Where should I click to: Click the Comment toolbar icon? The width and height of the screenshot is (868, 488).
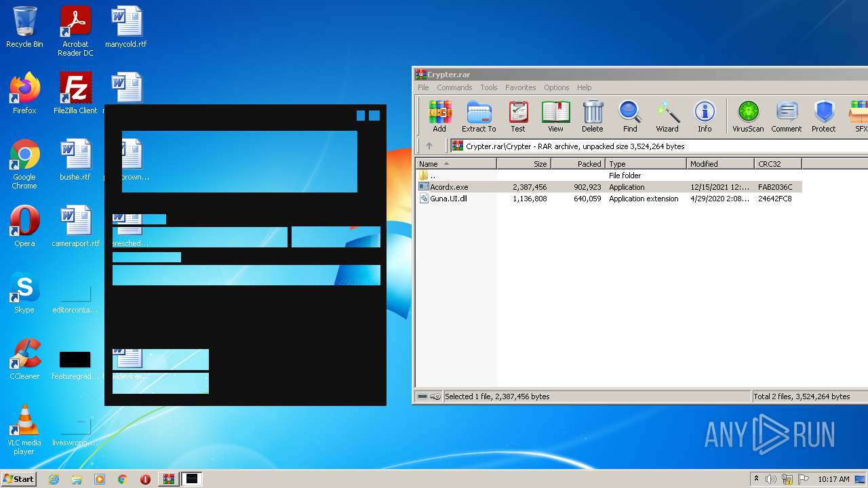pyautogui.click(x=786, y=116)
